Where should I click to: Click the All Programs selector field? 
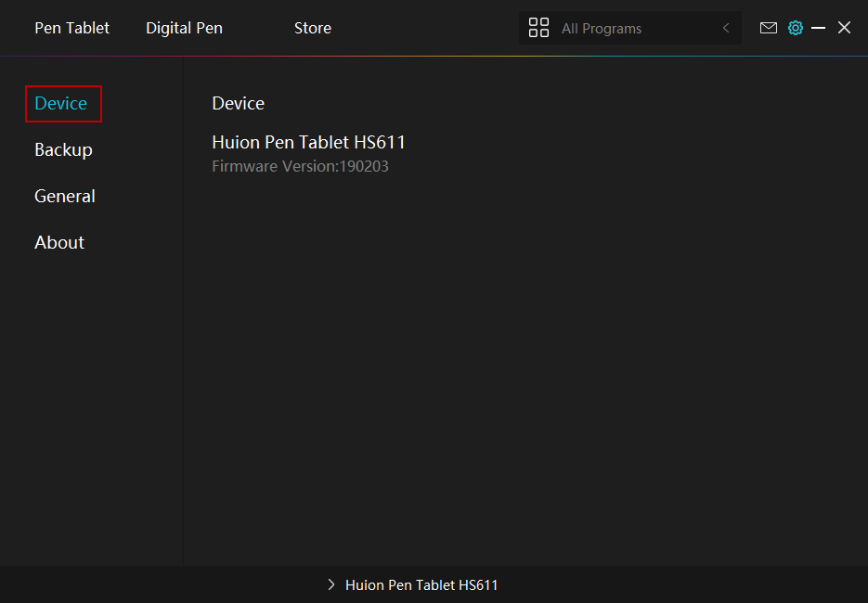(630, 28)
